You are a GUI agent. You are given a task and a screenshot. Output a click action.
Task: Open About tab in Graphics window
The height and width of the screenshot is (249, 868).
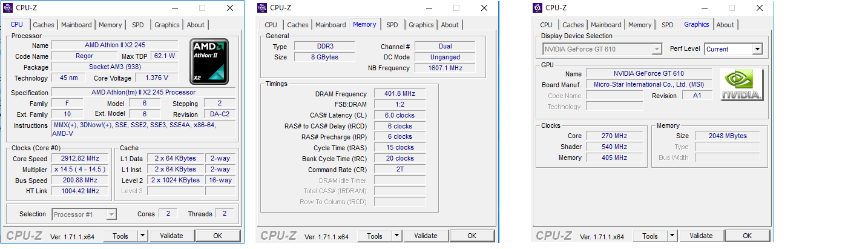(725, 25)
